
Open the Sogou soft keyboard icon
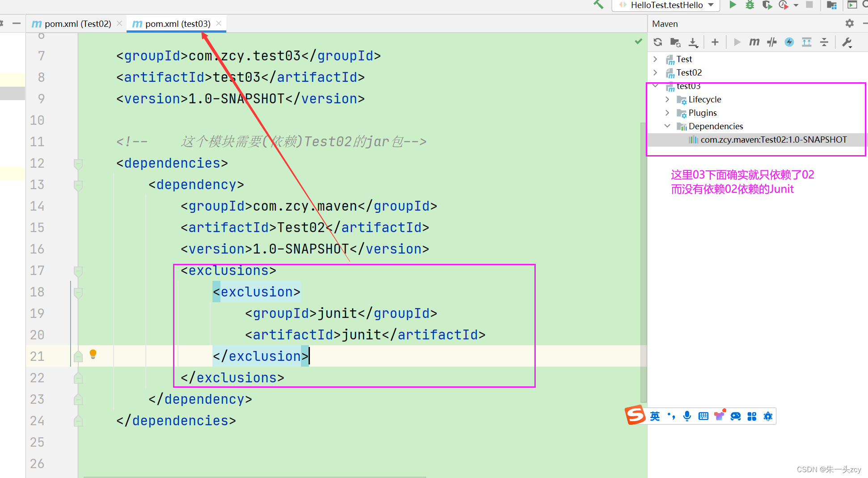[x=703, y=416]
